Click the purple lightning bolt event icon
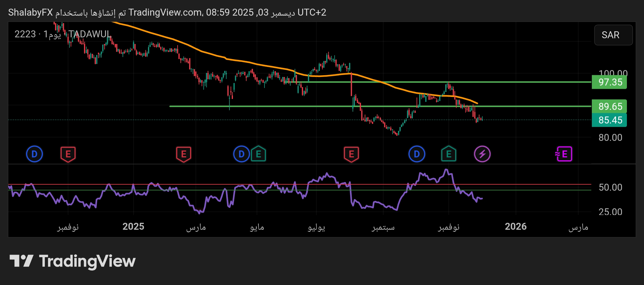The height and width of the screenshot is (285, 644). 482,154
